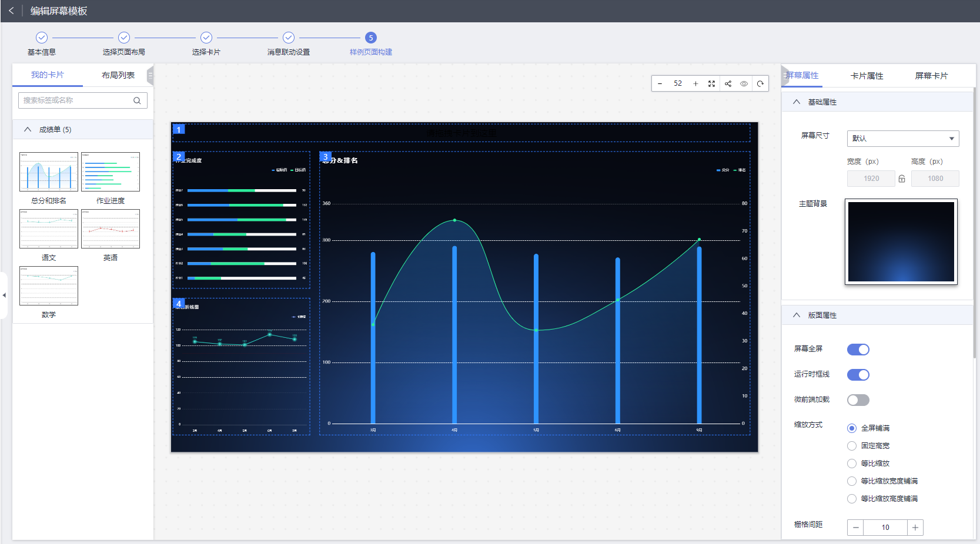Viewport: 980px width, 544px height.
Task: Select canvas region badge number 3
Action: (x=325, y=156)
